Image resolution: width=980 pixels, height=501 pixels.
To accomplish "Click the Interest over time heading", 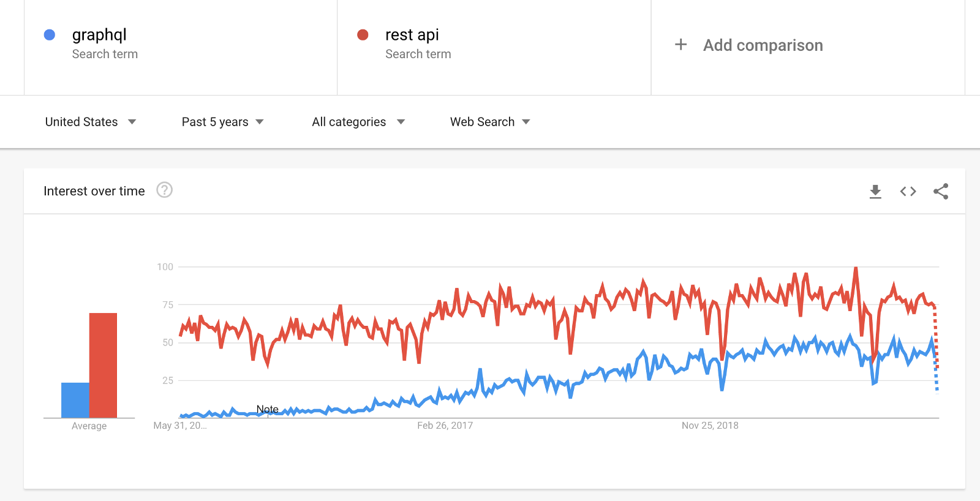I will (x=93, y=190).
